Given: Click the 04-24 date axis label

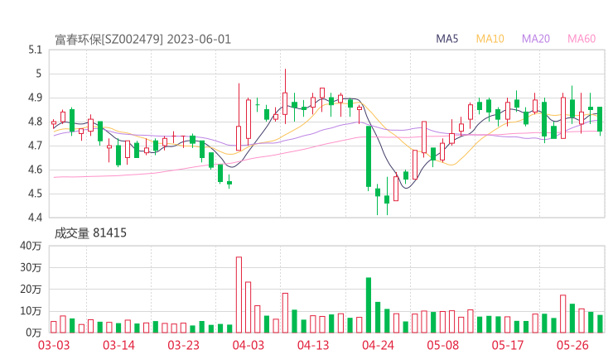Looking at the screenshot, I should 378,345.
